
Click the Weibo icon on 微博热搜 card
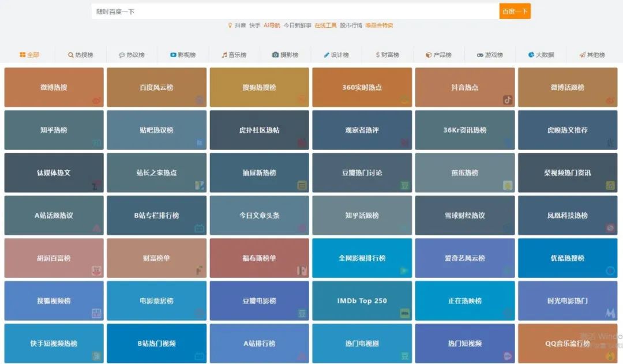[x=96, y=100]
